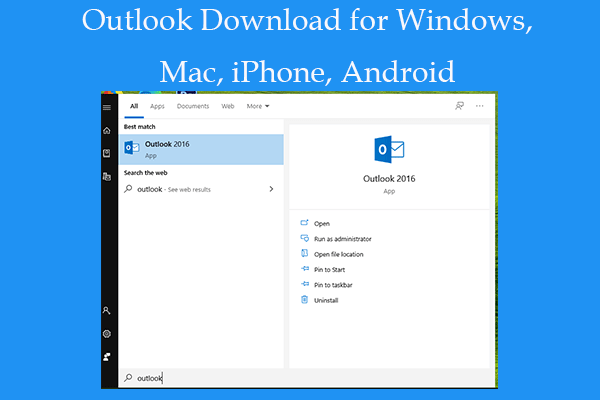
Task: Open the Settings gear in the sidebar
Action: click(107, 334)
